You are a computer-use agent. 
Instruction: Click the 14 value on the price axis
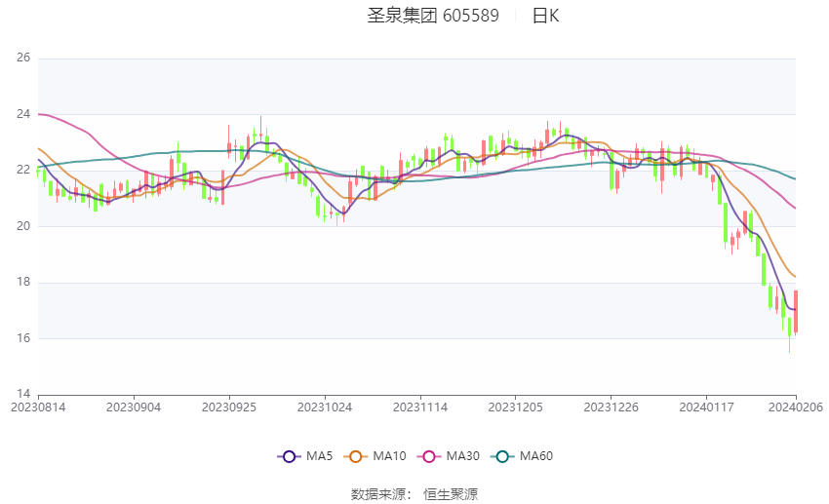23,394
